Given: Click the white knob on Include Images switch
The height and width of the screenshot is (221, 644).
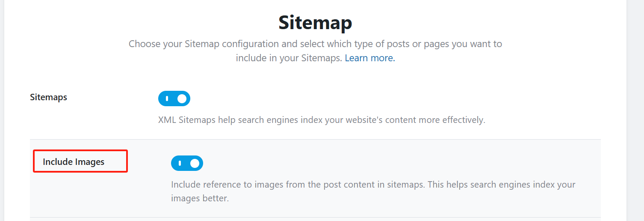Looking at the screenshot, I should (x=195, y=163).
